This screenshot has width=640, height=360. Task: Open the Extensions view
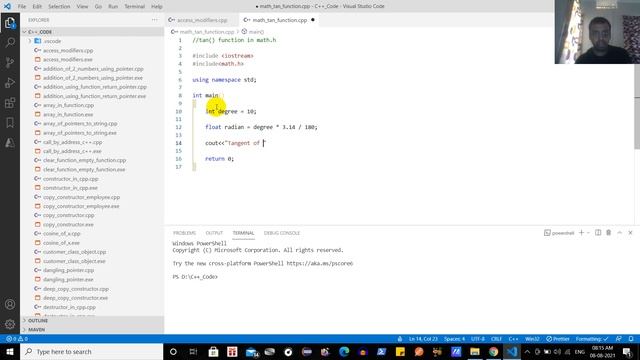10,102
